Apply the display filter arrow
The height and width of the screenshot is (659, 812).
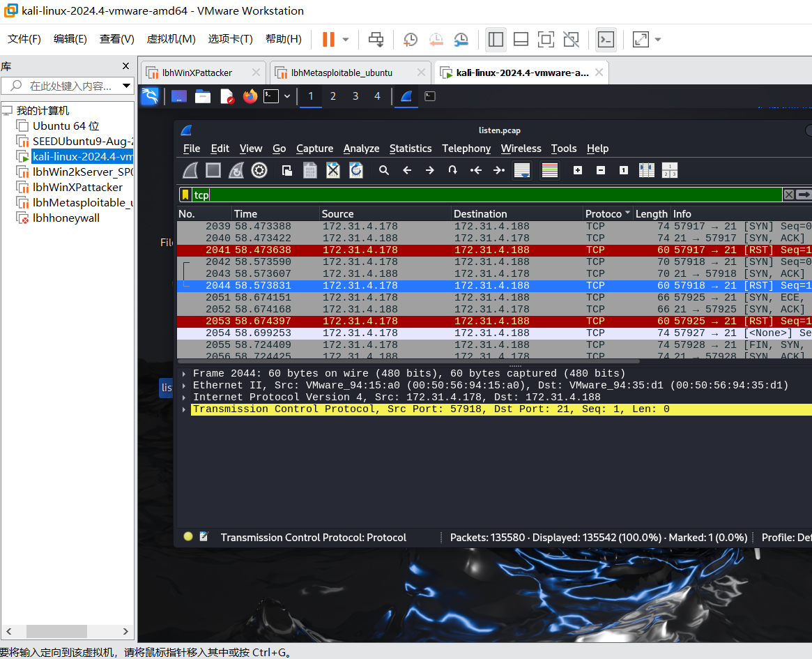(803, 195)
